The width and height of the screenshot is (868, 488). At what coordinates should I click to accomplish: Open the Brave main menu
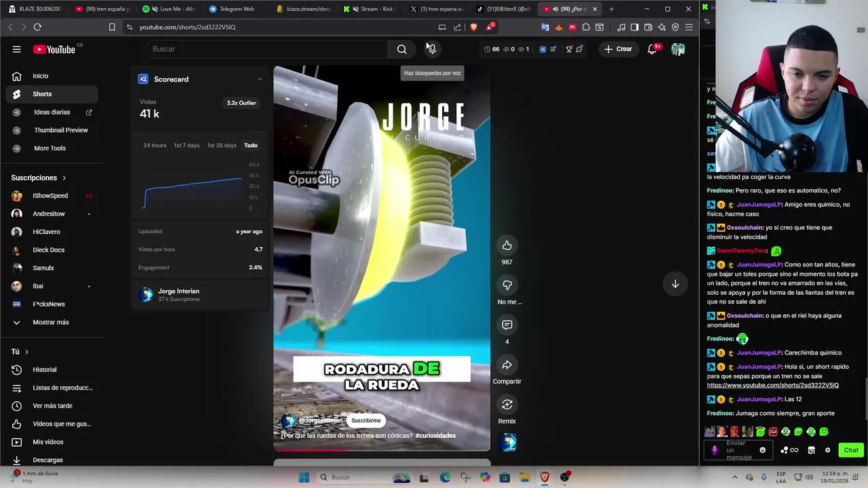tap(689, 27)
